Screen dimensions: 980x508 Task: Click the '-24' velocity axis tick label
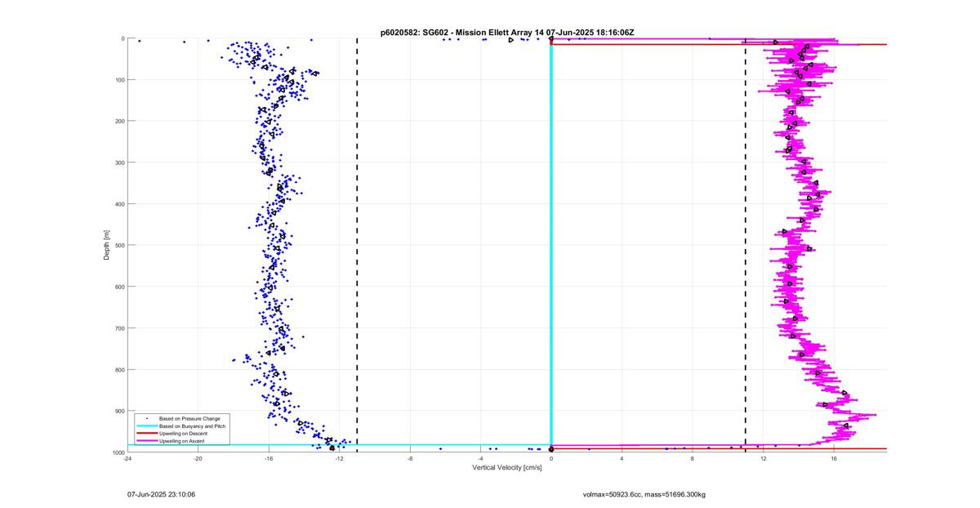(127, 459)
